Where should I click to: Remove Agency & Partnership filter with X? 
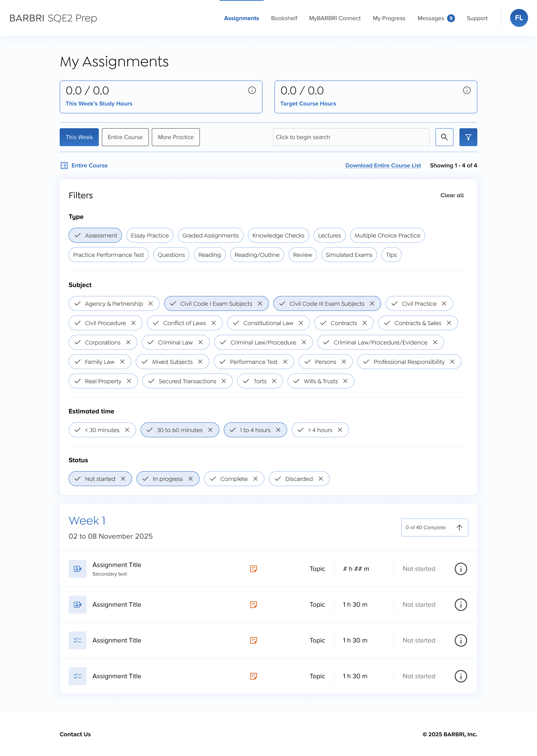[151, 303]
